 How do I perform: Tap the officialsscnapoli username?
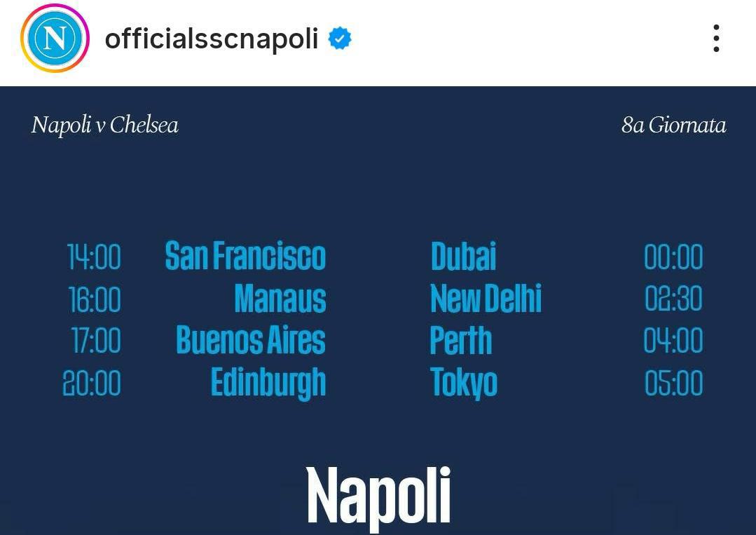[212, 39]
